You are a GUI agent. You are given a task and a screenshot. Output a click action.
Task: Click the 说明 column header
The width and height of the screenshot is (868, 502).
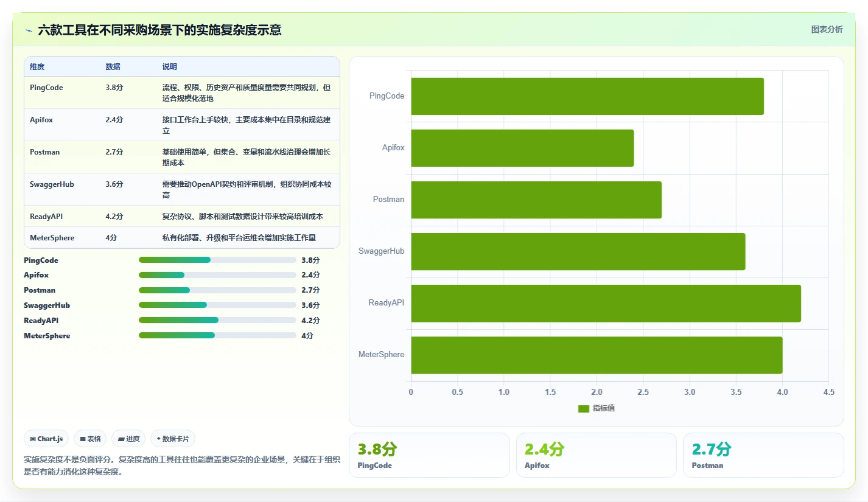(x=170, y=67)
